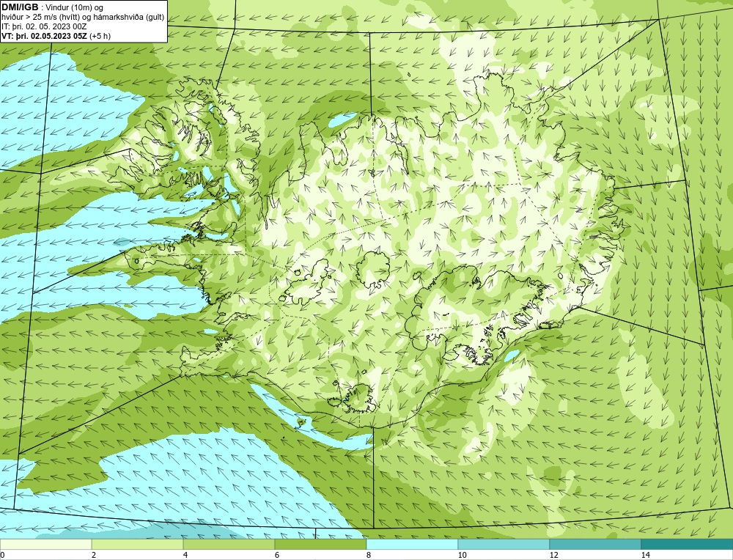Click the legend scale label "2"
Screen dimensions: 733x560
pos(94,555)
